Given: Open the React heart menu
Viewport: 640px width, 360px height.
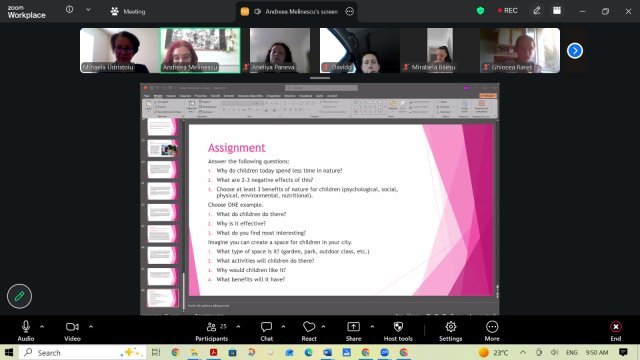Looking at the screenshot, I should (309, 331).
